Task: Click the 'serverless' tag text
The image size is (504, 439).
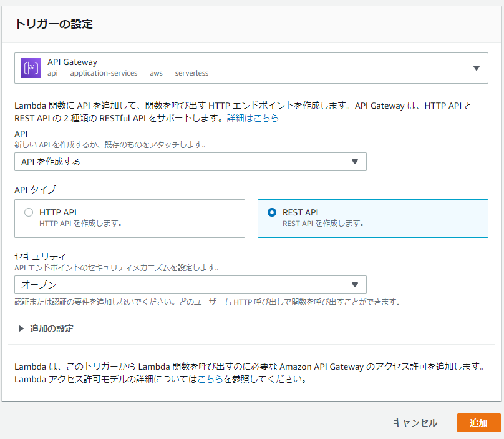Action: [x=192, y=74]
